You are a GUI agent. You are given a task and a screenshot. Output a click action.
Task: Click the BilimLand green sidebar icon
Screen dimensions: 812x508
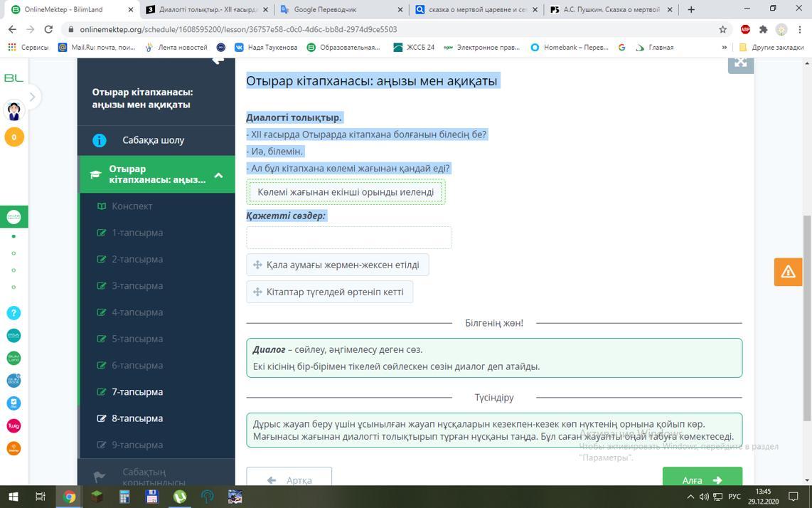pos(14,358)
